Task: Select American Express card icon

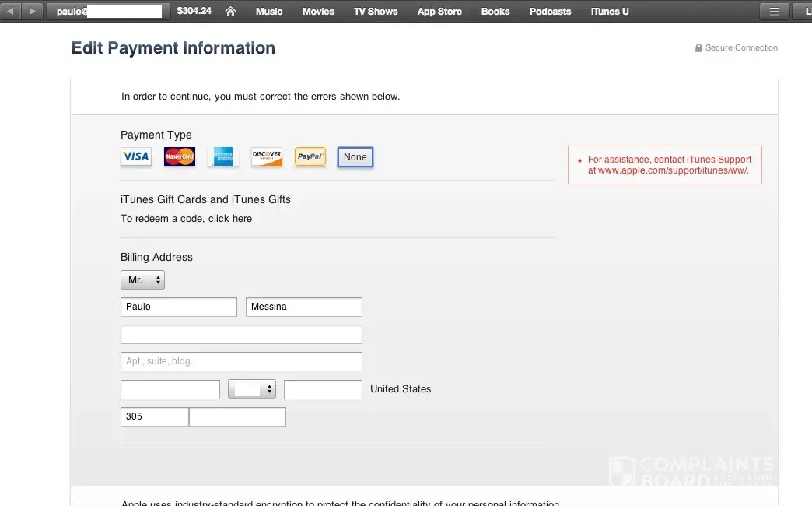Action: [223, 157]
